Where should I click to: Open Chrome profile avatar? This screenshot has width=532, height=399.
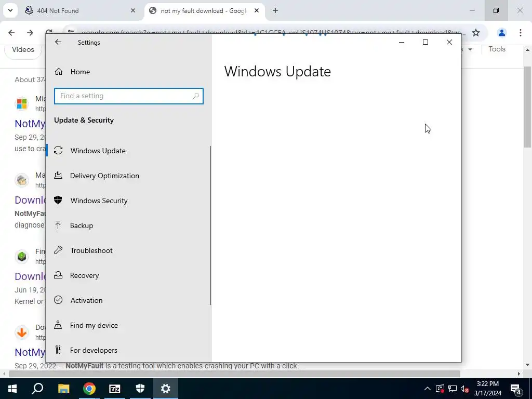pos(502,33)
